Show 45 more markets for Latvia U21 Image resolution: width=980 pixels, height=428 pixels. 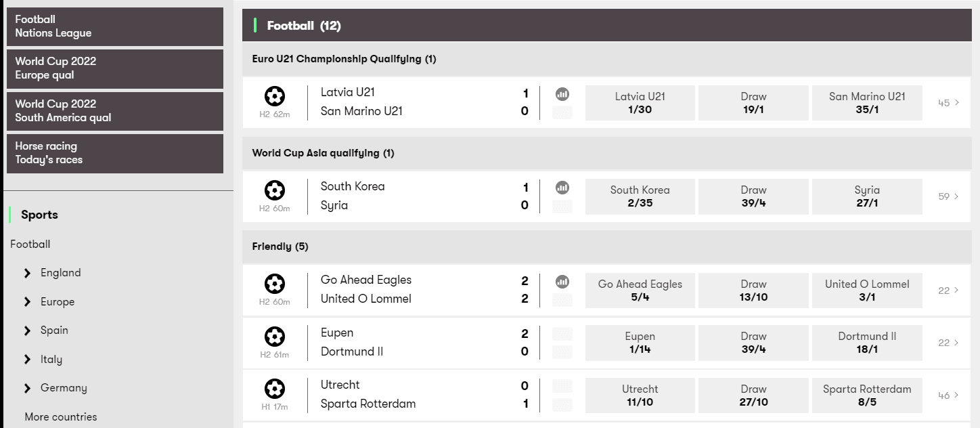tap(948, 103)
